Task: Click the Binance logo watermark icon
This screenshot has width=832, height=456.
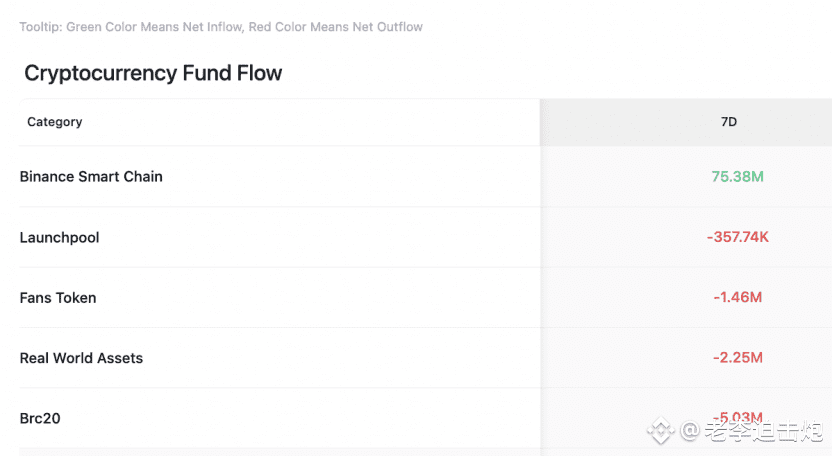Action: tap(660, 430)
